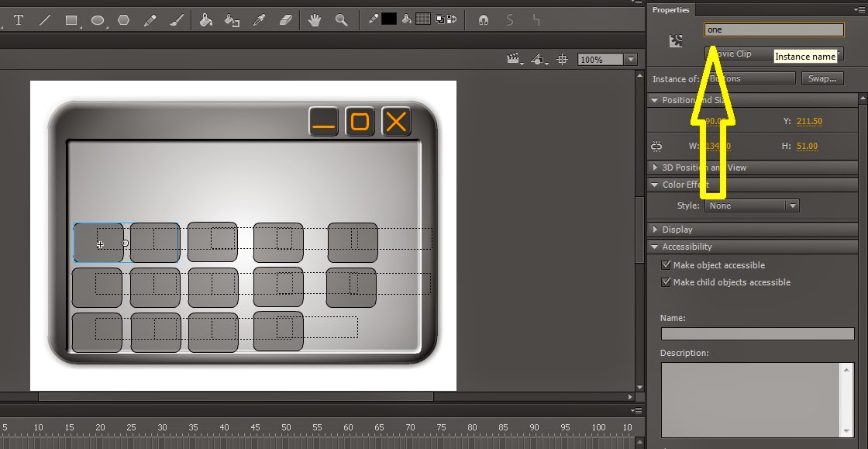The image size is (868, 449).
Task: Open the Edit Scene clapperboard menu
Action: [x=515, y=59]
